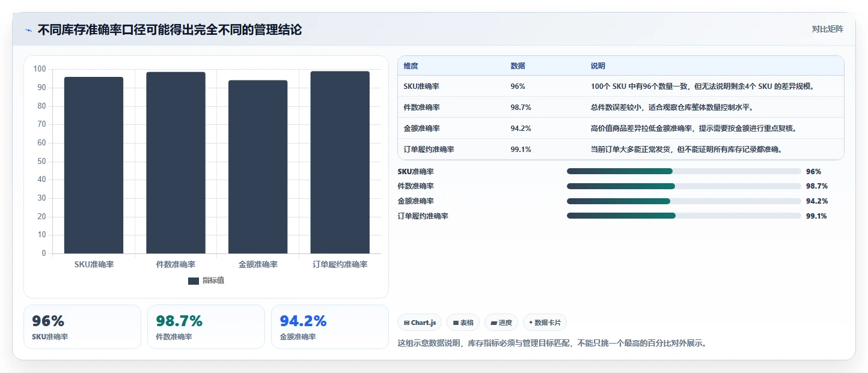Click 件数准确率 cell in table
Screen dimensions: 868x373
422,108
